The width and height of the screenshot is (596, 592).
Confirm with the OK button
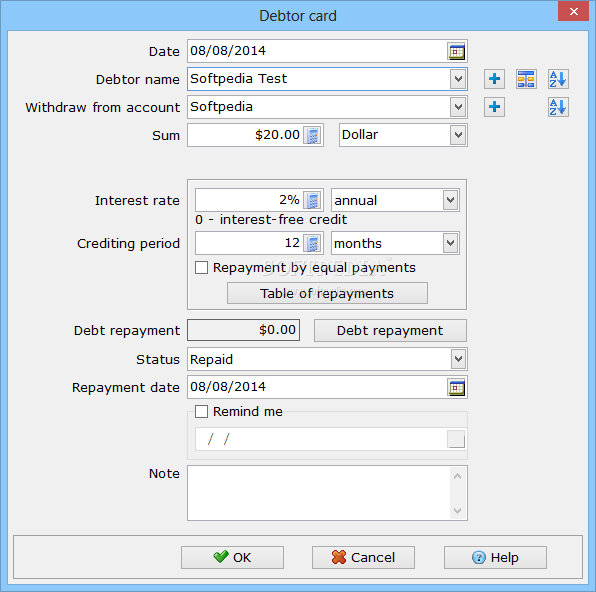(232, 557)
